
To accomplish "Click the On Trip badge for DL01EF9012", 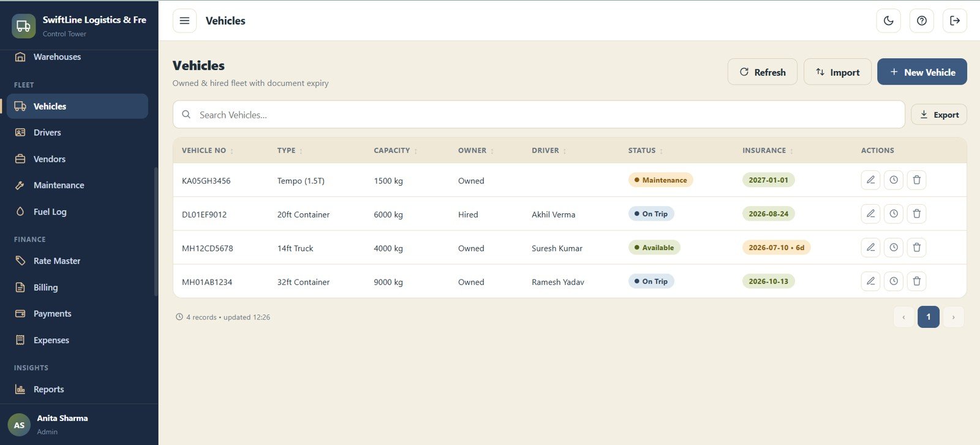I will pos(651,214).
